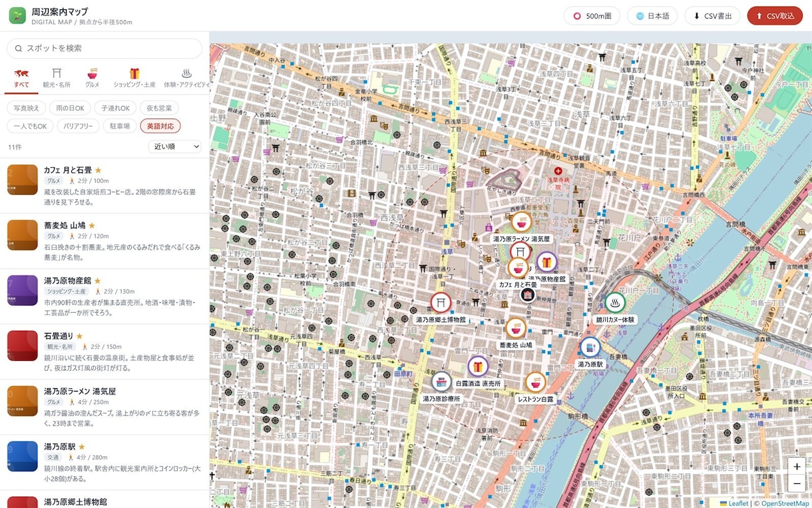
Task: Open the カフェ 月と石畳 list title
Action: pos(68,170)
